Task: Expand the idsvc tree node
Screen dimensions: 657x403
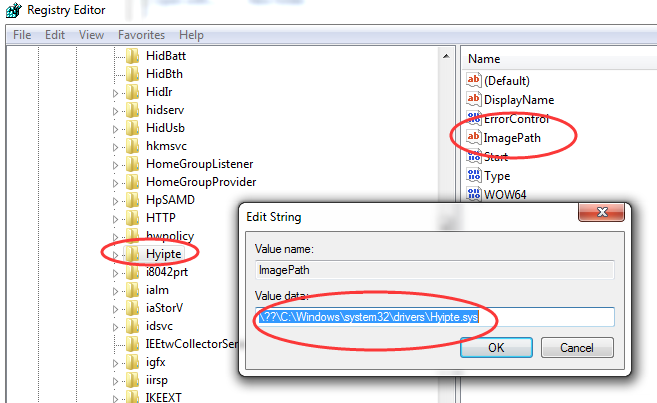Action: 116,327
